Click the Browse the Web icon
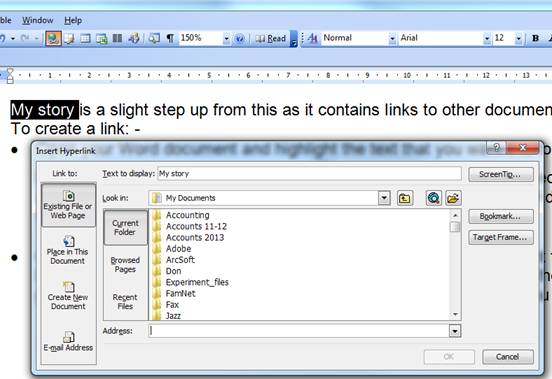Screen dimensions: 552x379 [x=434, y=198]
